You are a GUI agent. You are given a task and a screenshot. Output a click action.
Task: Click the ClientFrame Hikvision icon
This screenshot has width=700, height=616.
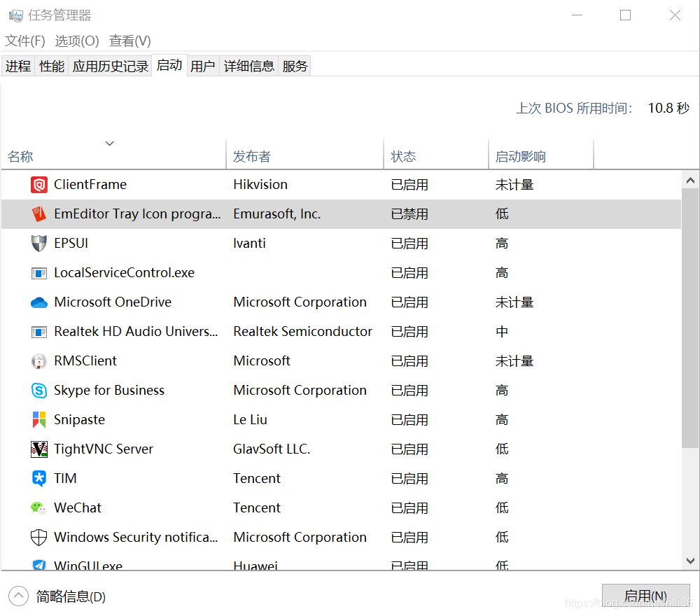click(x=38, y=184)
